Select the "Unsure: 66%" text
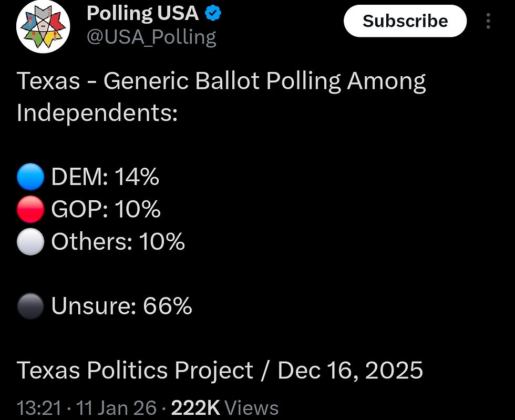The image size is (515, 420). (x=121, y=306)
